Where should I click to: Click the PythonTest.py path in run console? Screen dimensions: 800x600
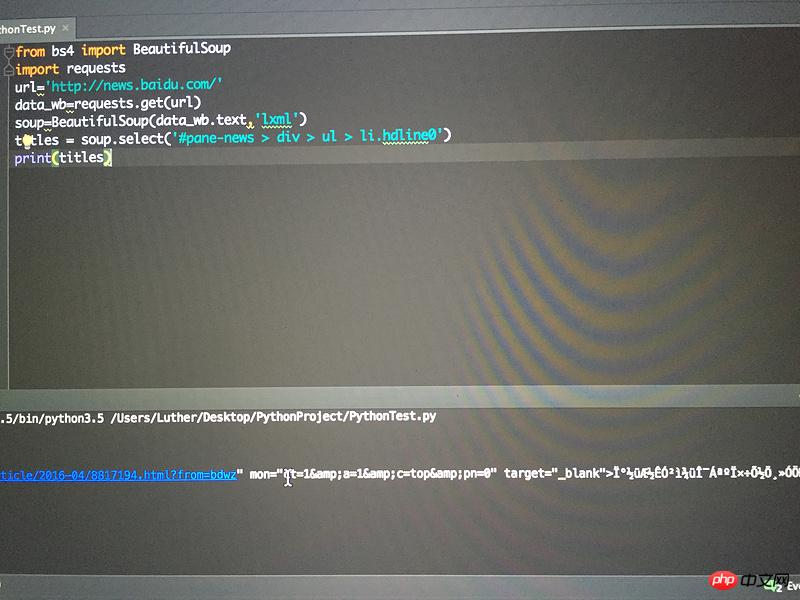273,417
